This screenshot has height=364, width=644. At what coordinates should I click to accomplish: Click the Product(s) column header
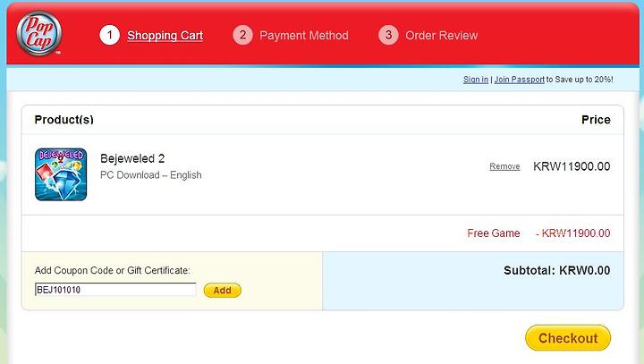point(64,120)
